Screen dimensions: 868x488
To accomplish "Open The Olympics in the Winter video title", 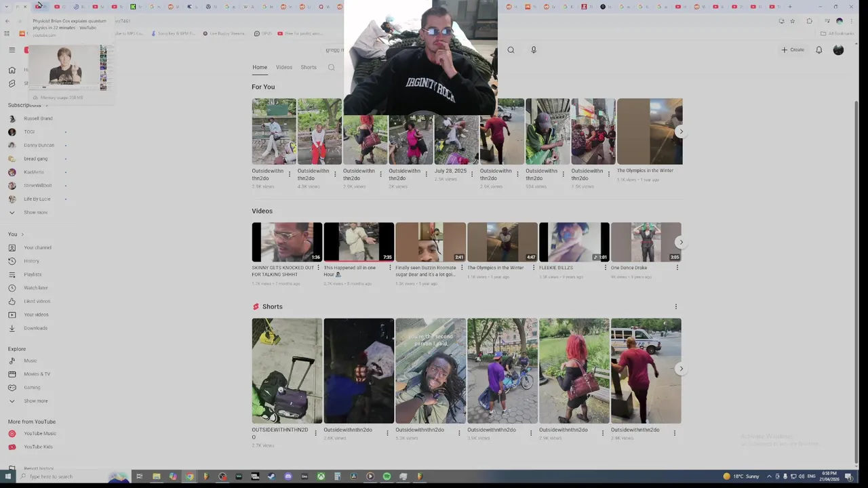I will 495,268.
